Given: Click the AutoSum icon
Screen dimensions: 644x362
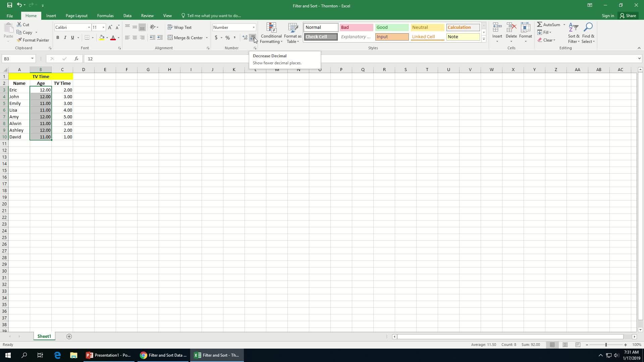Looking at the screenshot, I should coord(549,24).
